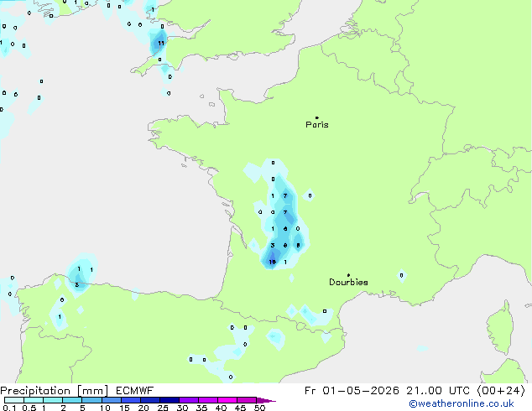This screenshot has height=411, width=532.
Task: Click the Paris location dot marker
Action: click(317, 117)
